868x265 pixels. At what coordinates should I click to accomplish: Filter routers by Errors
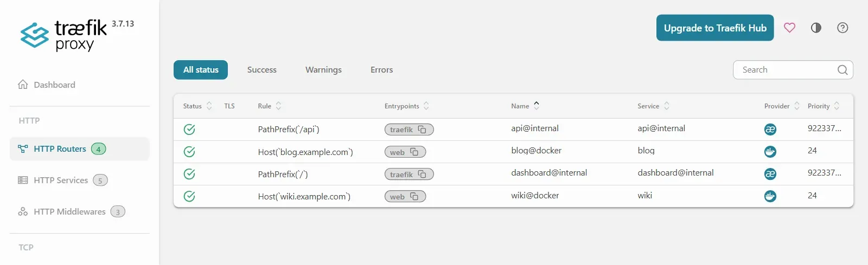click(x=382, y=70)
